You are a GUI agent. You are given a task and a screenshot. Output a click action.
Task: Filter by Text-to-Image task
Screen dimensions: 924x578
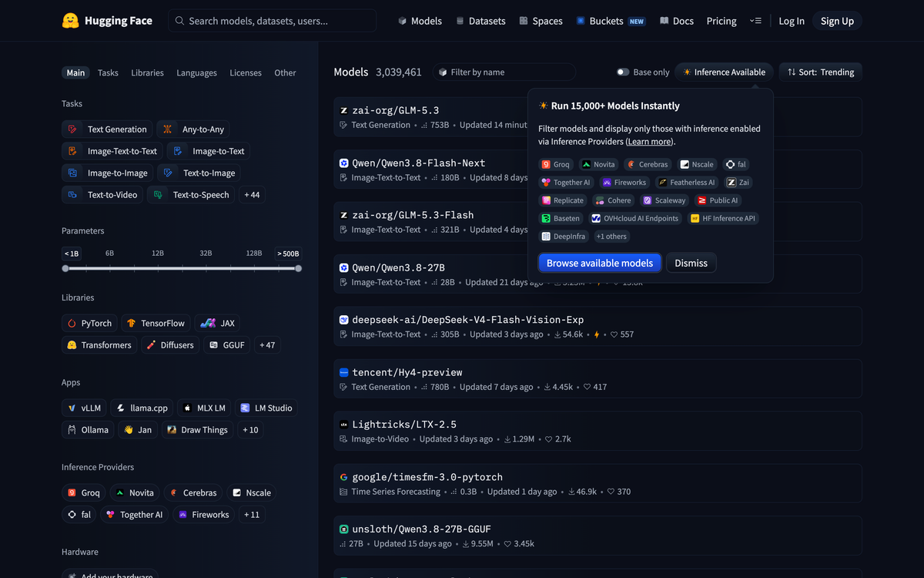pyautogui.click(x=199, y=173)
